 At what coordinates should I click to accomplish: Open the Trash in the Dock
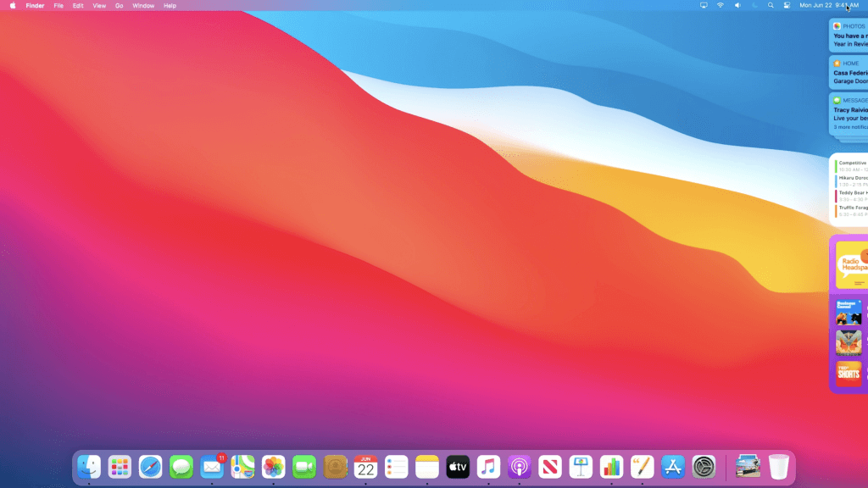[778, 467]
